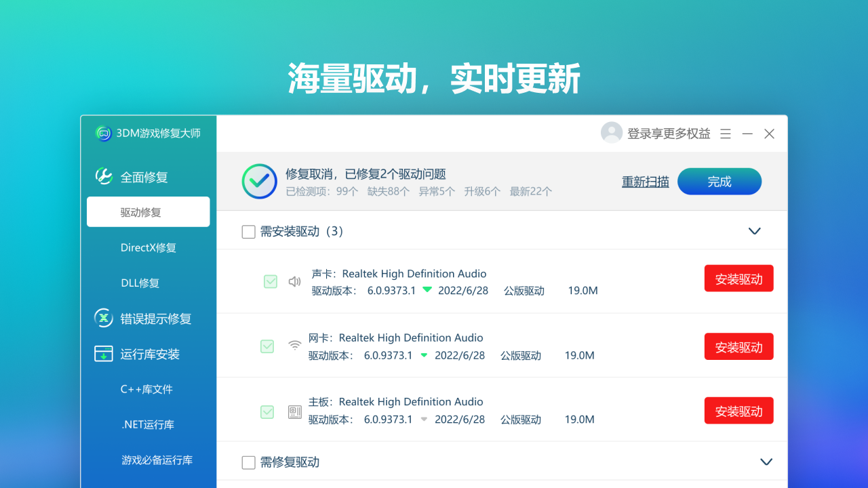Click the 重新扫描 link
Screen dimensions: 868x488
[x=645, y=182]
